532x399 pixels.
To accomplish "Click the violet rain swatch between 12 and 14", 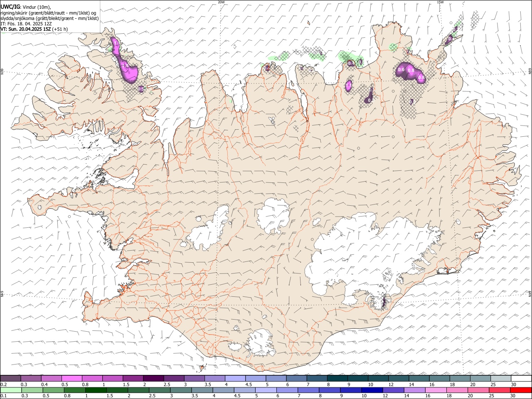I will (393, 390).
